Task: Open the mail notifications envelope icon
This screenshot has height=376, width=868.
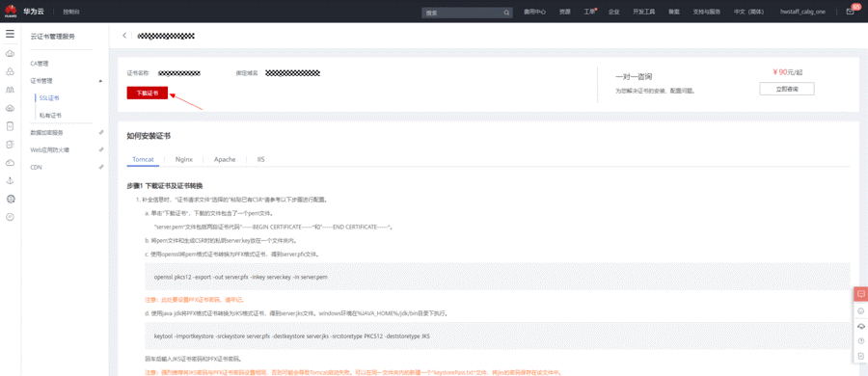Action: [x=850, y=12]
